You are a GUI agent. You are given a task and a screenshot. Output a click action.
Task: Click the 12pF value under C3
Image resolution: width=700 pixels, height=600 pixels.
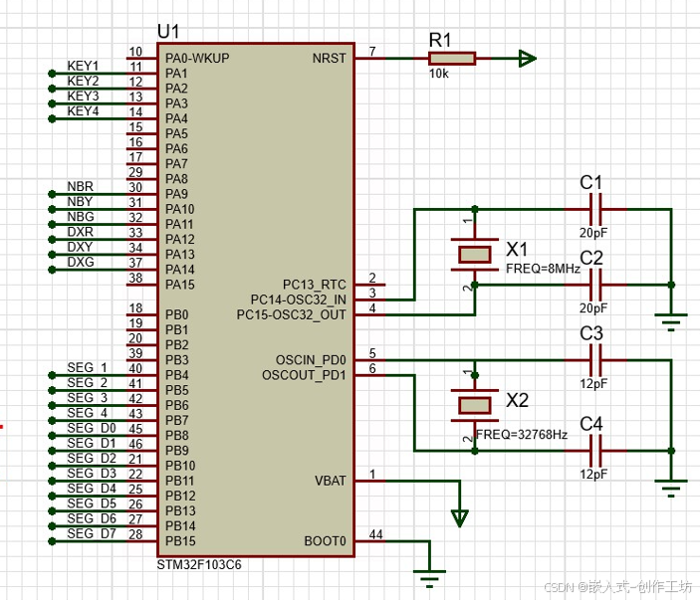click(x=593, y=384)
